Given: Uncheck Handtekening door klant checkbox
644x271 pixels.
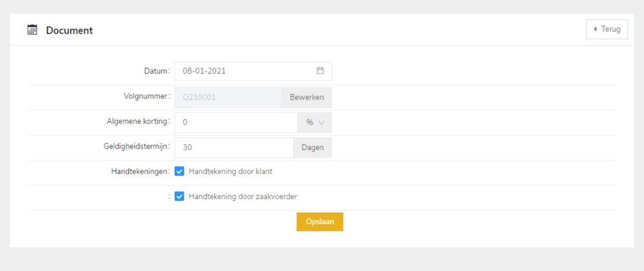Looking at the screenshot, I should pos(180,172).
